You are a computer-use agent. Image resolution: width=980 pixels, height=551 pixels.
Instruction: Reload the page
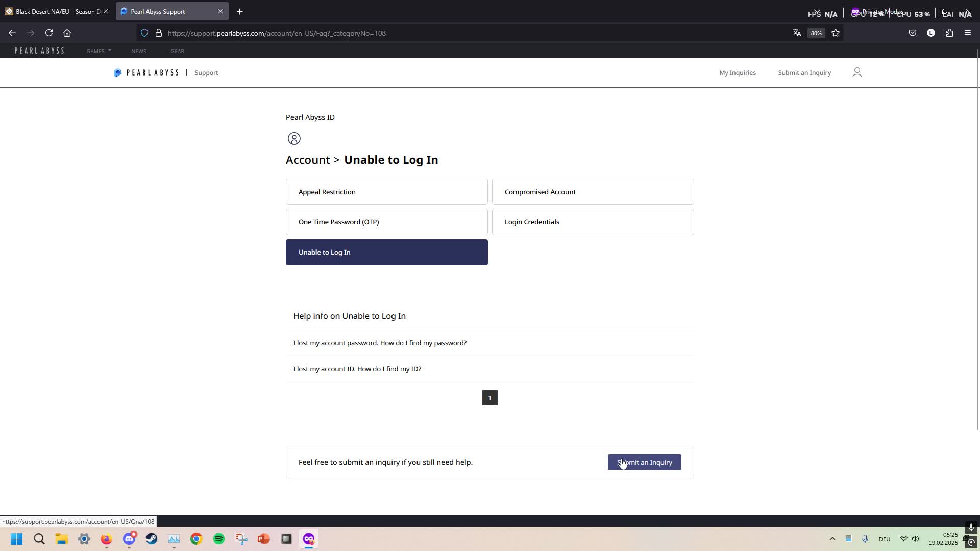(49, 33)
